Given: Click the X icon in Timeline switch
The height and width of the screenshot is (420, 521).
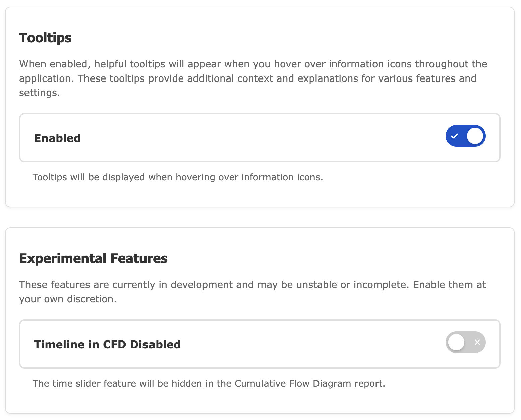Looking at the screenshot, I should click(477, 342).
